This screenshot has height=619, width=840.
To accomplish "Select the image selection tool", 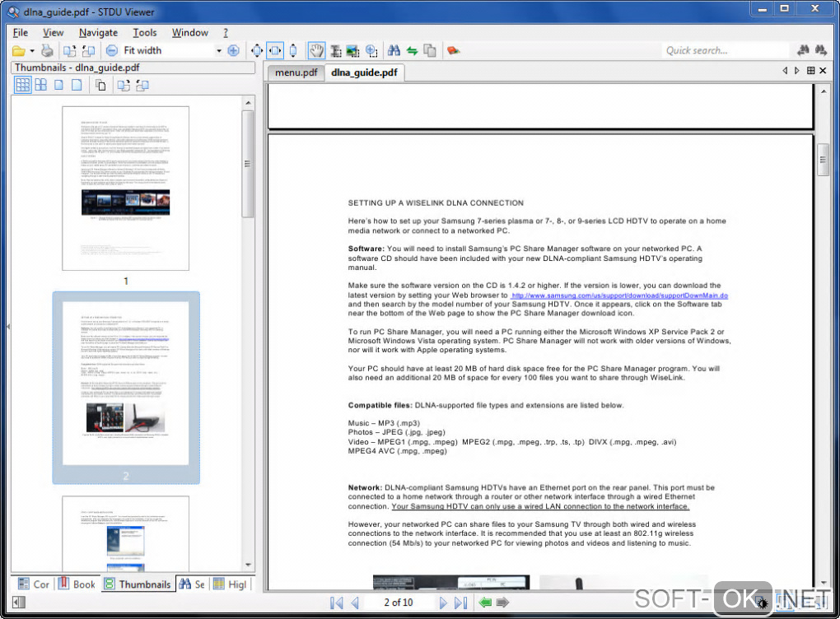I will pos(353,51).
